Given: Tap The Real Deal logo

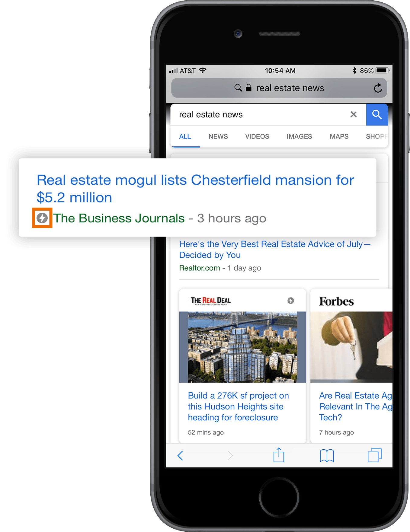Looking at the screenshot, I should (x=211, y=301).
